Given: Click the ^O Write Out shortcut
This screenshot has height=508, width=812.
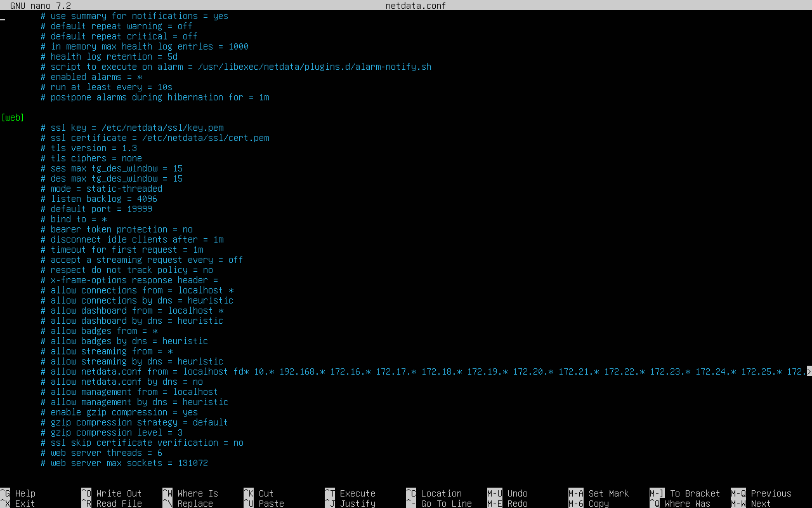Looking at the screenshot, I should coord(112,493).
